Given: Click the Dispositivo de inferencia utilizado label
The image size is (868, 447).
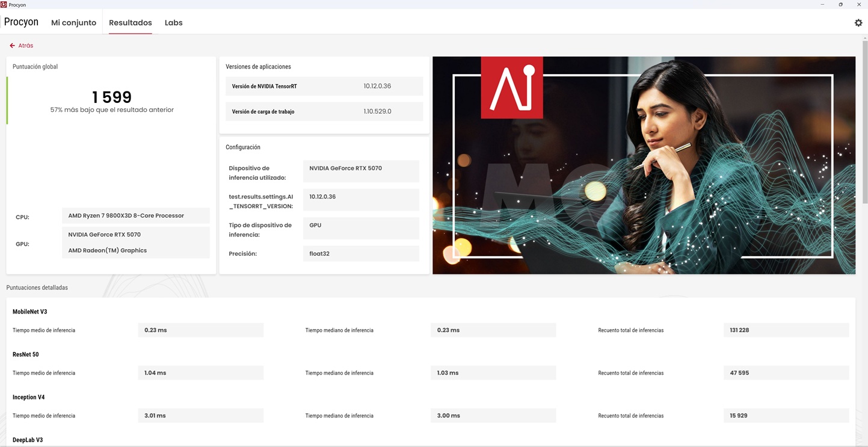Looking at the screenshot, I should click(257, 173).
